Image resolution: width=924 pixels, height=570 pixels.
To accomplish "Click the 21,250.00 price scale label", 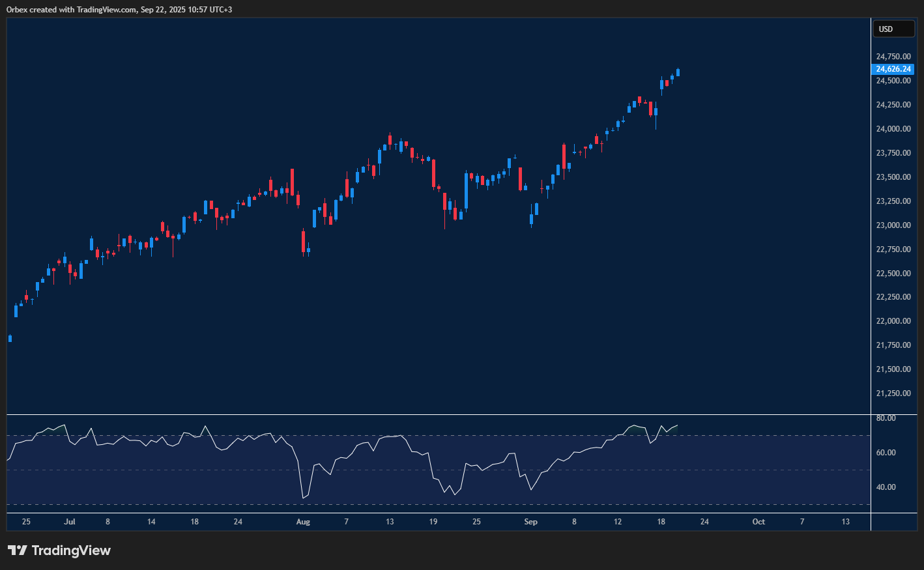I will coord(893,393).
